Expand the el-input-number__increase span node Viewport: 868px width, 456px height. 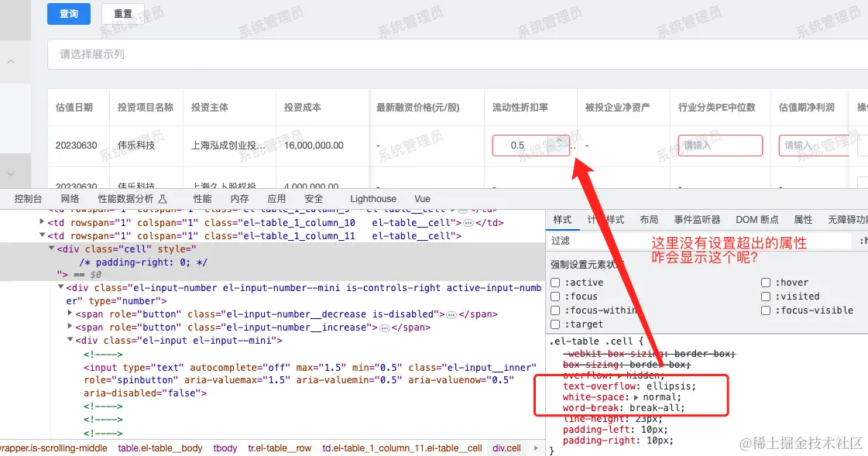click(70, 327)
